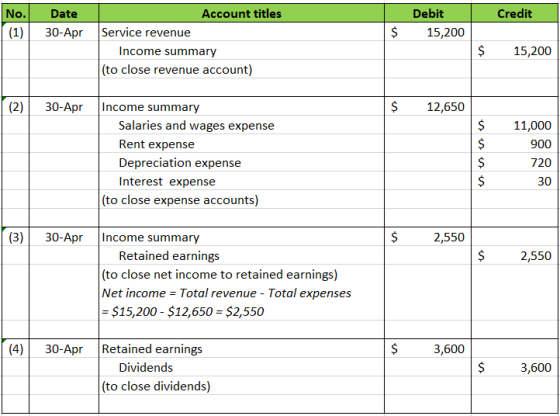Select 'Income summary' debit line in entry (3)
Viewport: 560px width, 416px height.
pos(241,237)
